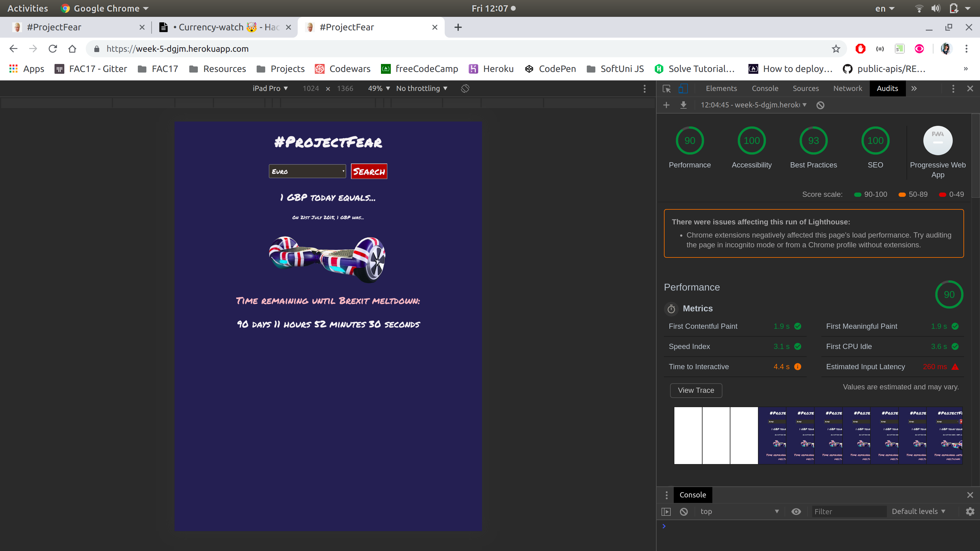980x551 pixels.
Task: Open the iPad Pro device dropdown
Action: click(270, 88)
